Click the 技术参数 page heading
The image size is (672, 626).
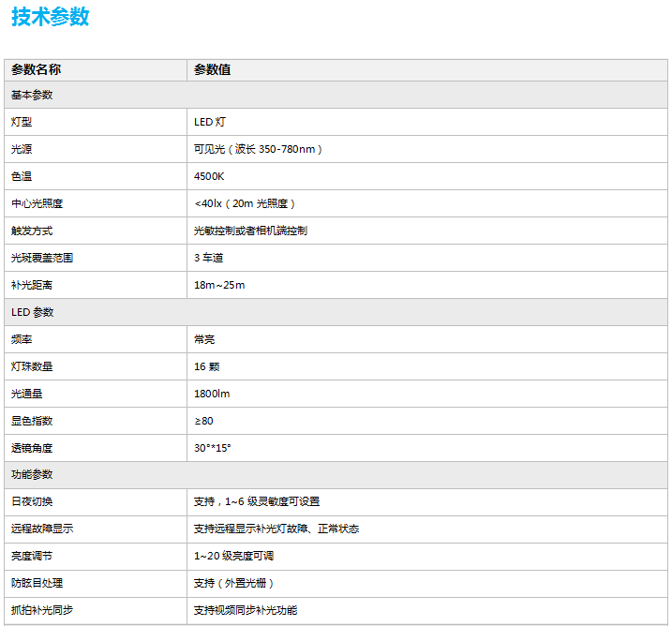point(51,17)
